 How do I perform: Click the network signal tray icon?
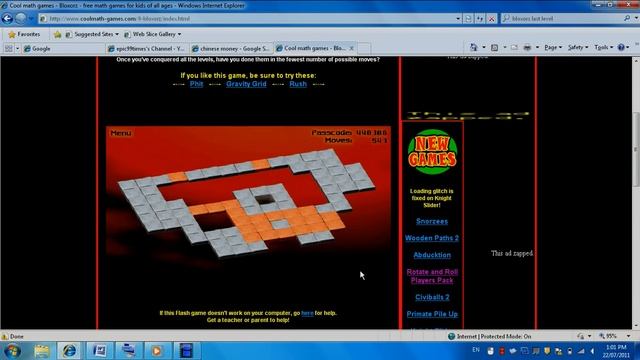[581, 351]
